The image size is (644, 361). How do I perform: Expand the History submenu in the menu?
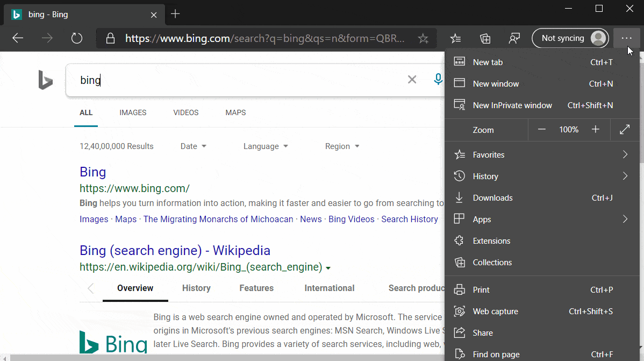[542, 176]
